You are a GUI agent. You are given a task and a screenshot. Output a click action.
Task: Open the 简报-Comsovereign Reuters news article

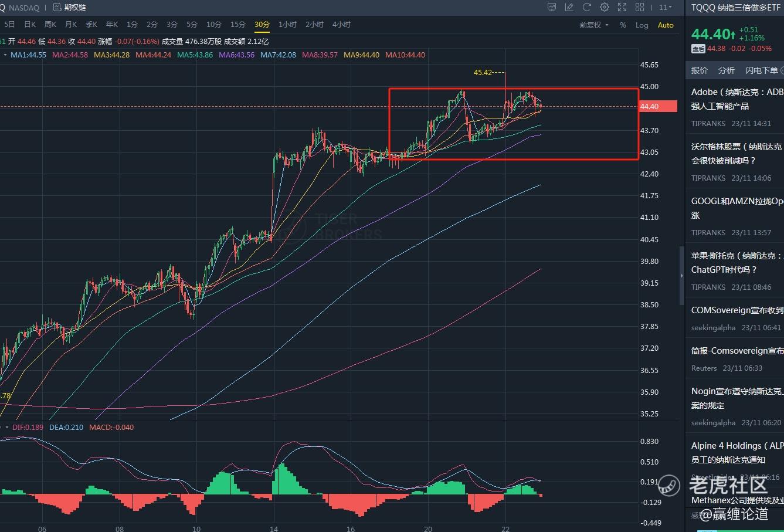[x=735, y=359]
